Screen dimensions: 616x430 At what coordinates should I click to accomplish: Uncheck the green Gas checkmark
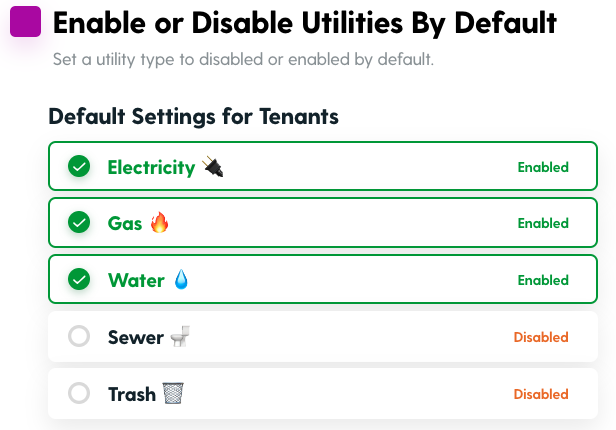point(79,222)
